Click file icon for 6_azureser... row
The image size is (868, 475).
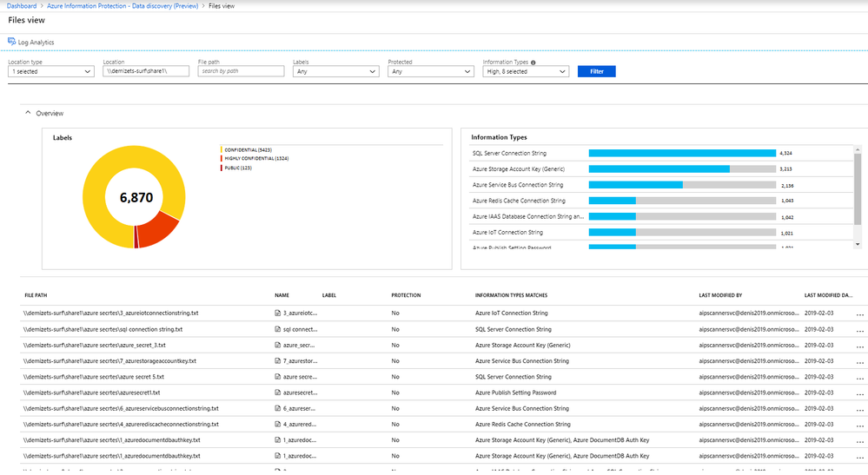[278, 409]
